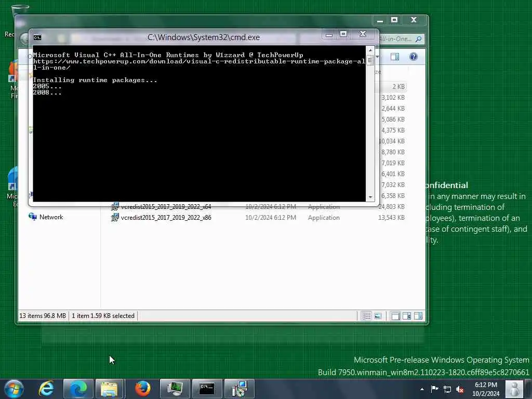The height and width of the screenshot is (399, 532).
Task: Open the installer setup taskbar icon
Action: [239, 389]
